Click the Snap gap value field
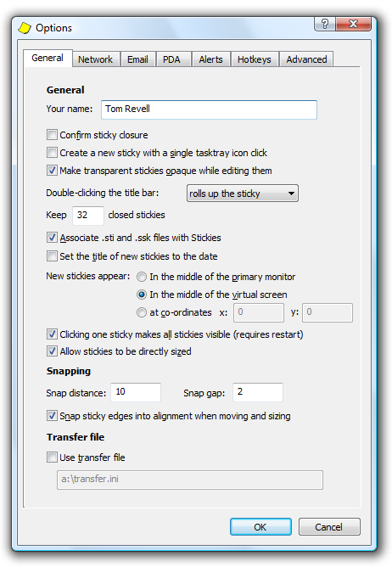 [257, 392]
